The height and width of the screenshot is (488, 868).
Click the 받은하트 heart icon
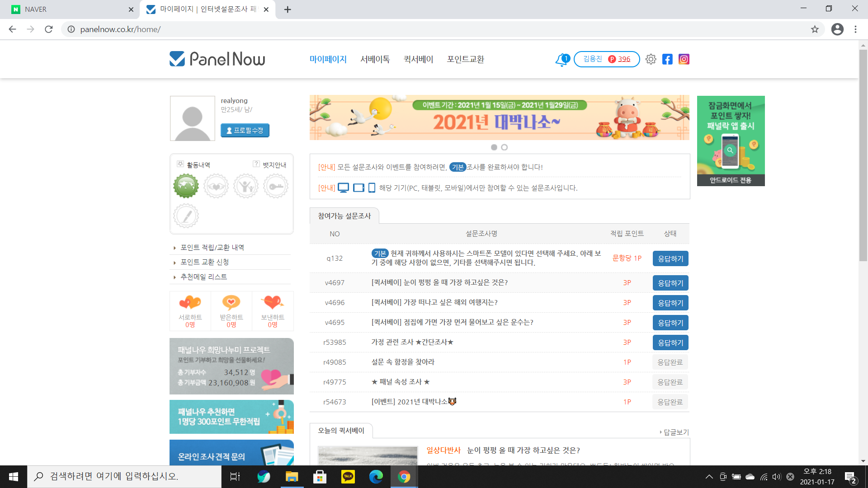coord(231,302)
